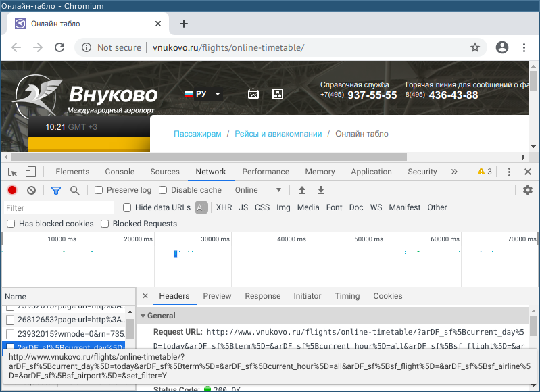The height and width of the screenshot is (392, 540).
Task: Open the Memory tab
Action: coord(320,172)
